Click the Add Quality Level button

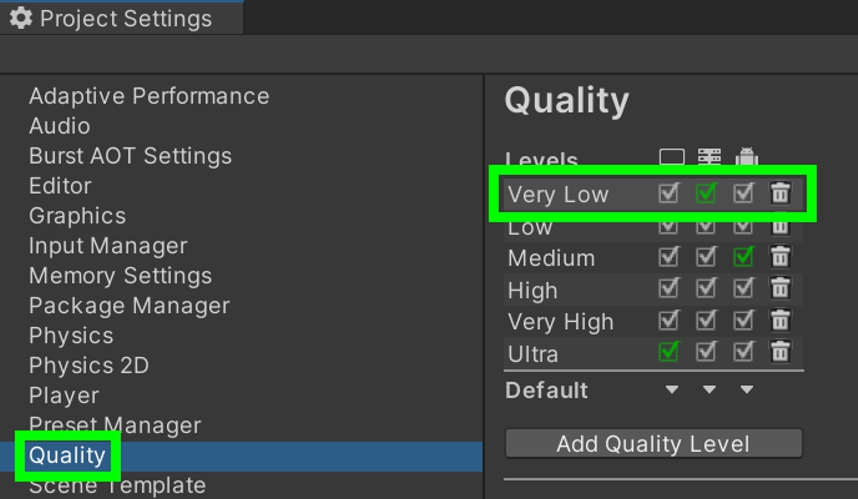[x=653, y=444]
